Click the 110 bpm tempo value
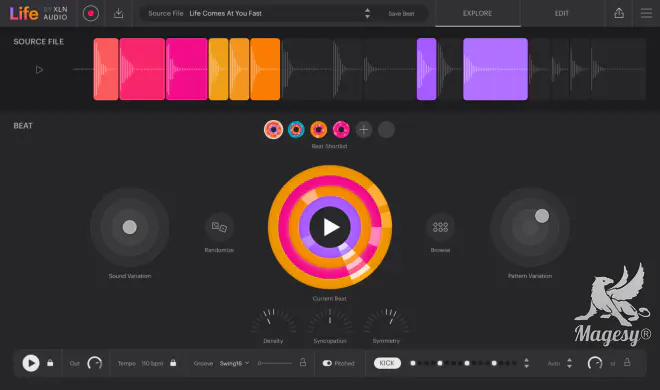660x390 pixels. click(152, 363)
